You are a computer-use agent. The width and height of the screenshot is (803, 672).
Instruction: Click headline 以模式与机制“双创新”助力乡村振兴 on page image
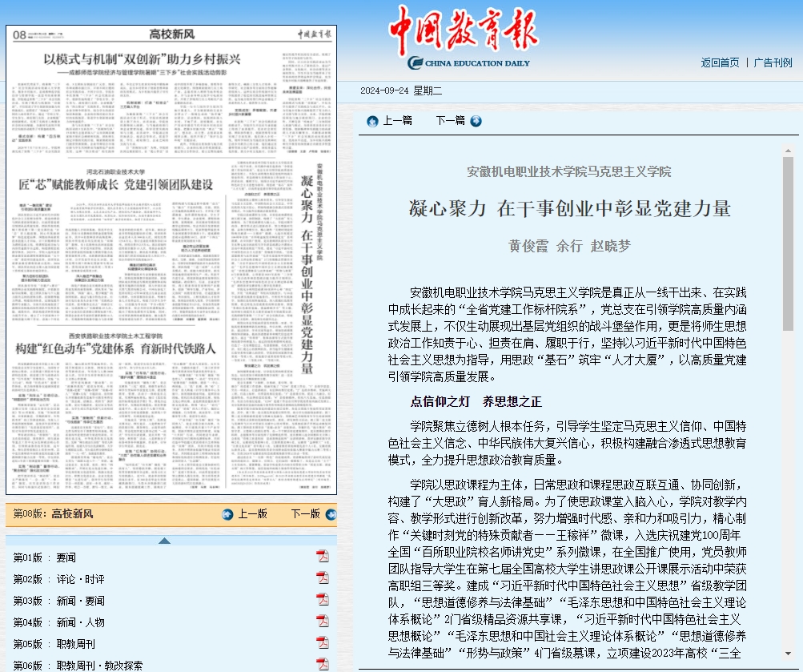pos(142,59)
